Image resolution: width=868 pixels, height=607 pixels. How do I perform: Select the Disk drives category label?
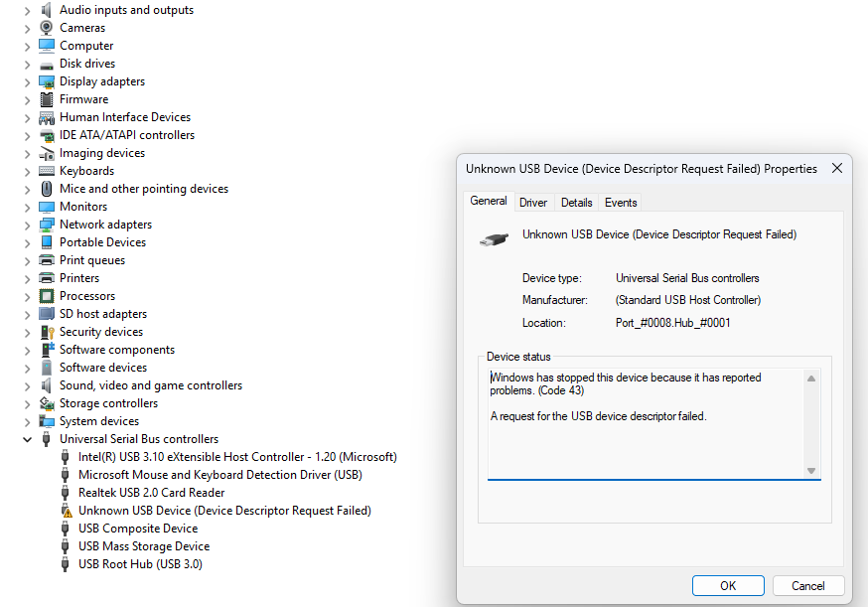click(x=87, y=64)
